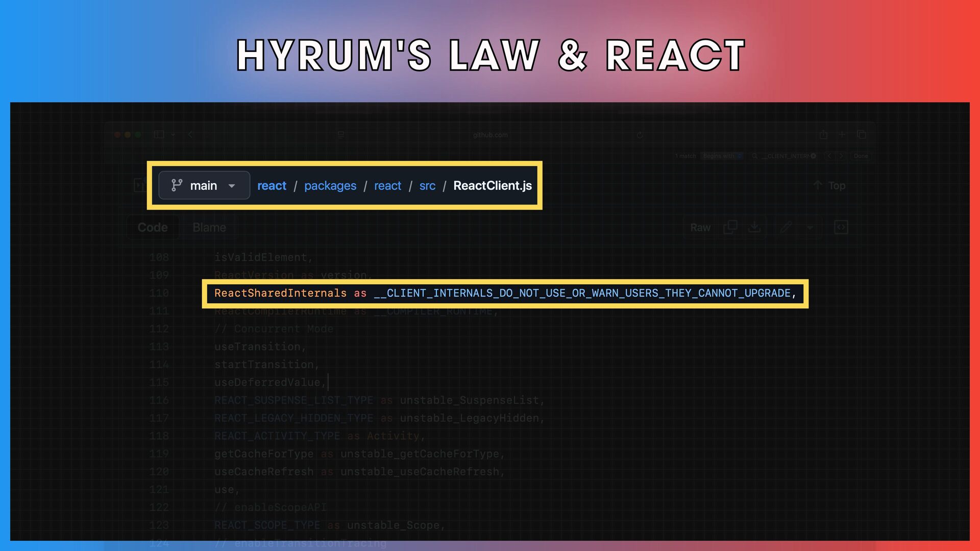Screen dimensions: 980x551
Task: Expand the edit options caret
Action: pos(810,228)
